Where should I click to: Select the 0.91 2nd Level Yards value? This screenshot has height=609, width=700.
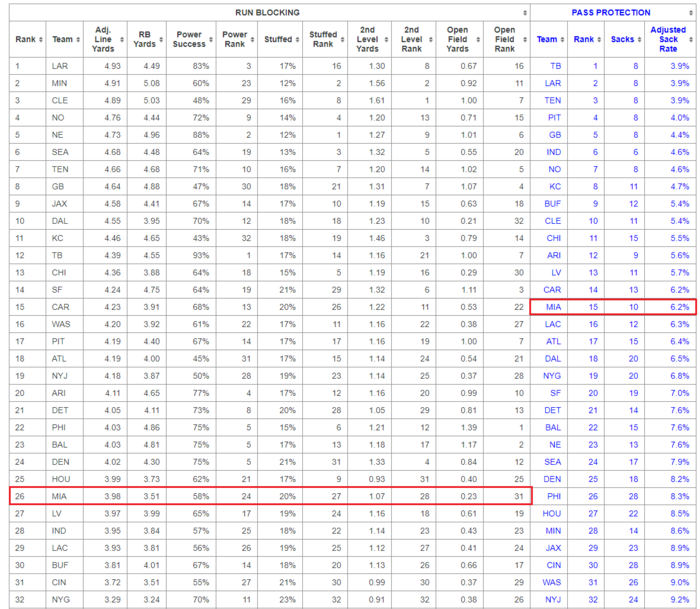tap(377, 600)
